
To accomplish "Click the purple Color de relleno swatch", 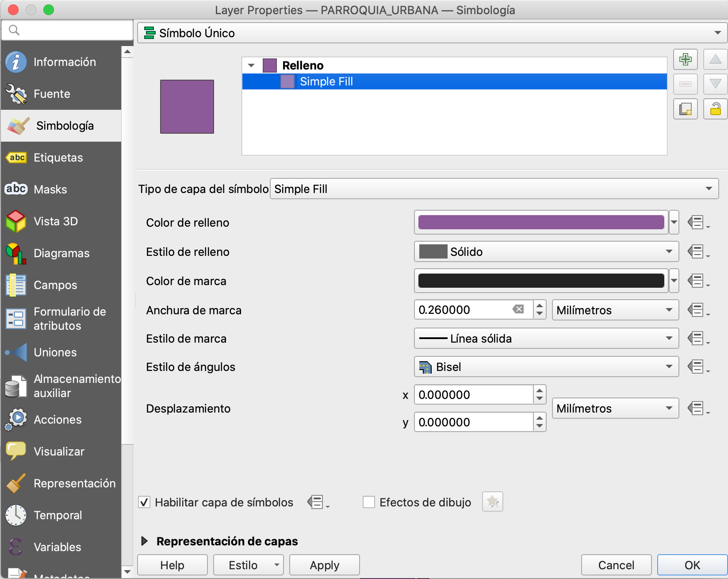I will [x=540, y=222].
